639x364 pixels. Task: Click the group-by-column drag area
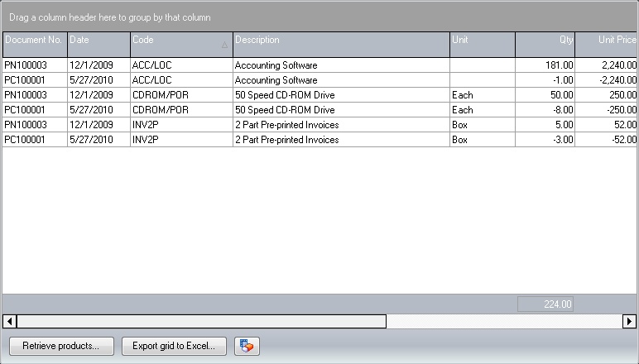click(x=319, y=17)
